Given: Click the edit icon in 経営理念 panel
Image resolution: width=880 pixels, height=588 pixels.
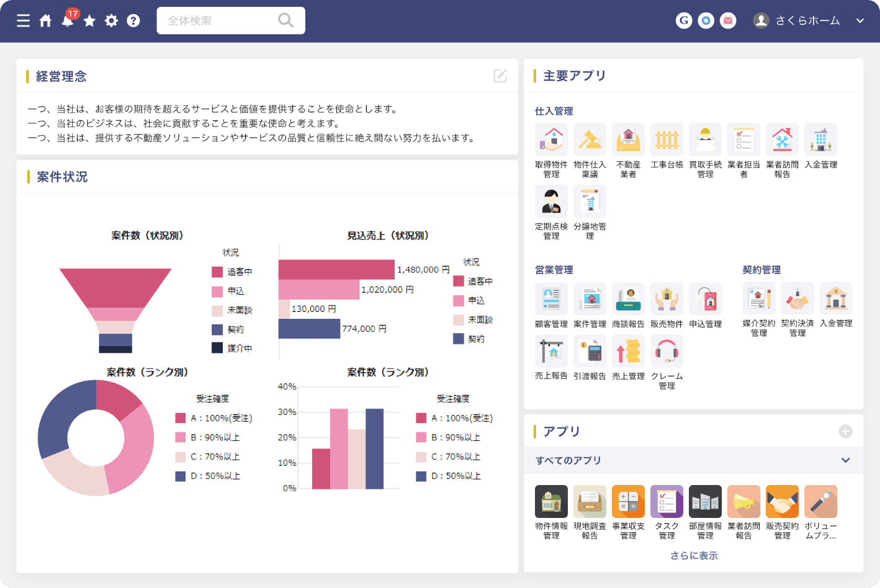Looking at the screenshot, I should 500,76.
